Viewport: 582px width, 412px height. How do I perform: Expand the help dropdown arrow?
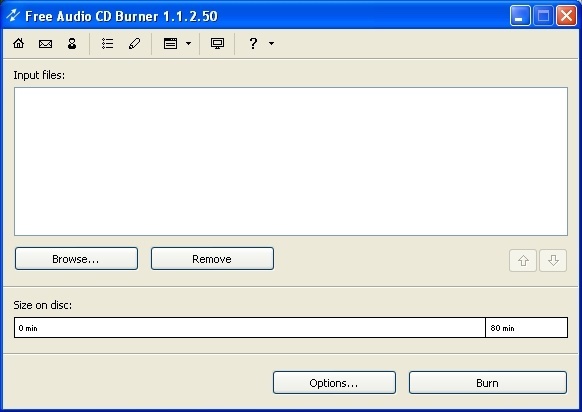[x=272, y=43]
